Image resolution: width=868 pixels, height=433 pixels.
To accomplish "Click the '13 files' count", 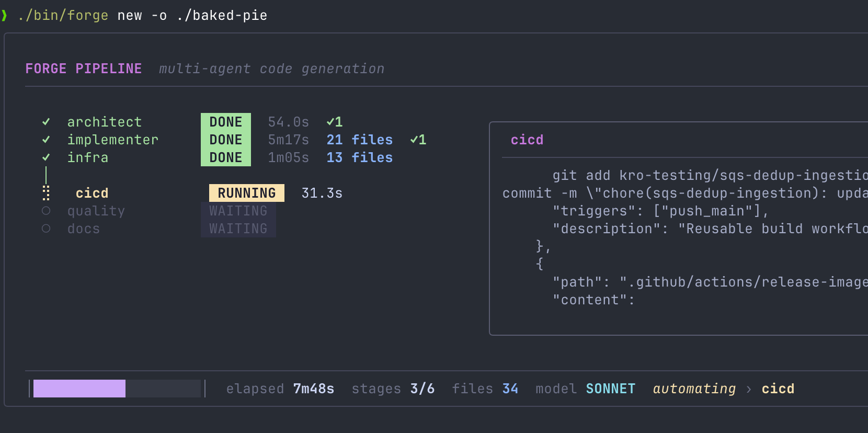I will point(360,157).
